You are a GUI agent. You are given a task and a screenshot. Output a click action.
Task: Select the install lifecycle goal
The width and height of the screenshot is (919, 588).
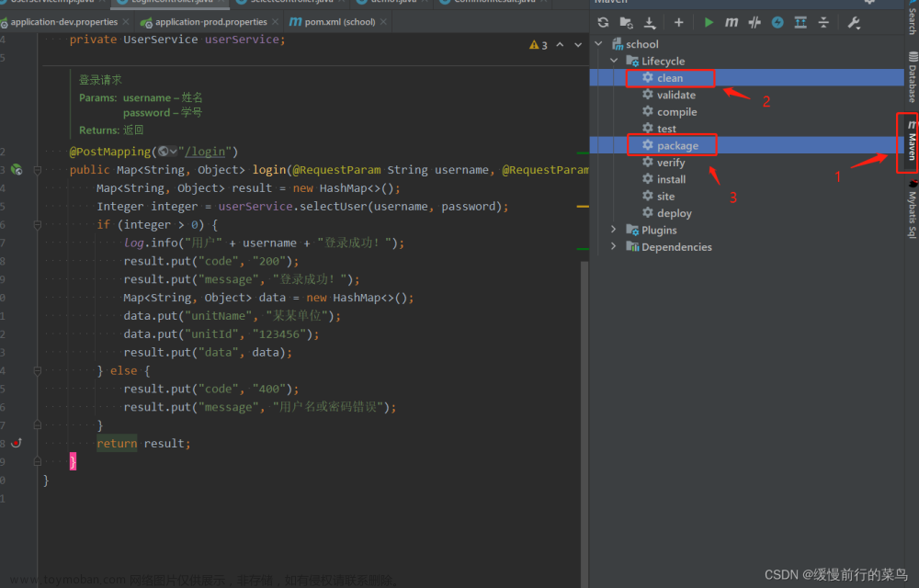click(x=671, y=179)
